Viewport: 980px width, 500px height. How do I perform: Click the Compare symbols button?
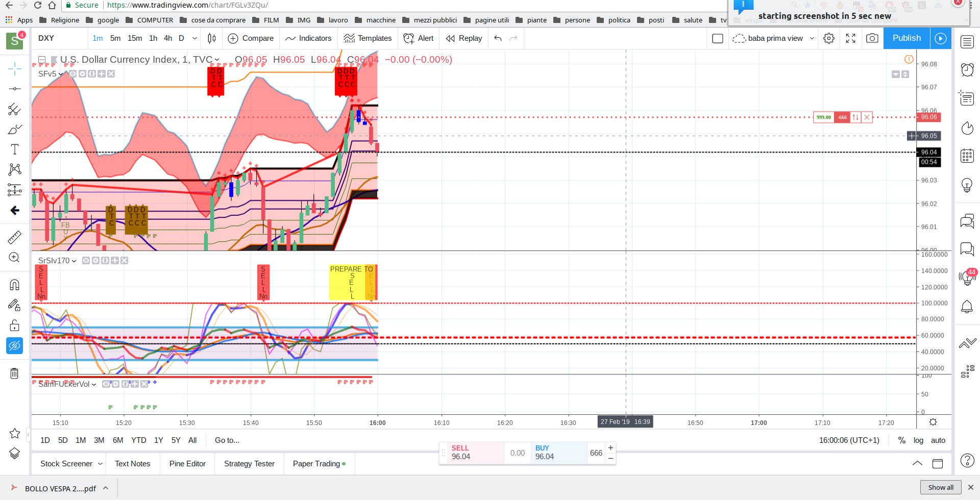pos(251,38)
